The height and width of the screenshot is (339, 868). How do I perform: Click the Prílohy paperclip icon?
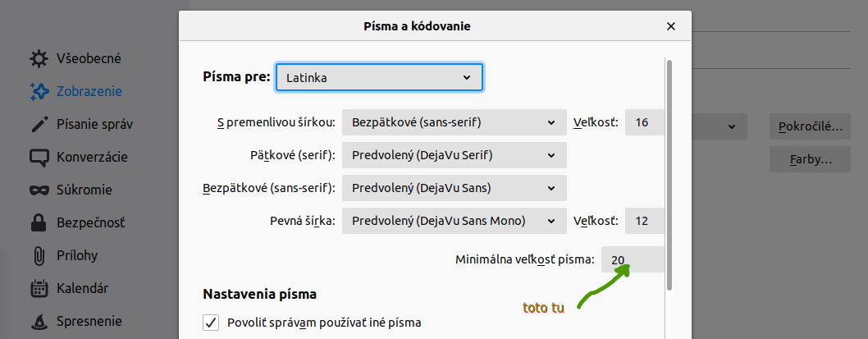click(x=39, y=255)
